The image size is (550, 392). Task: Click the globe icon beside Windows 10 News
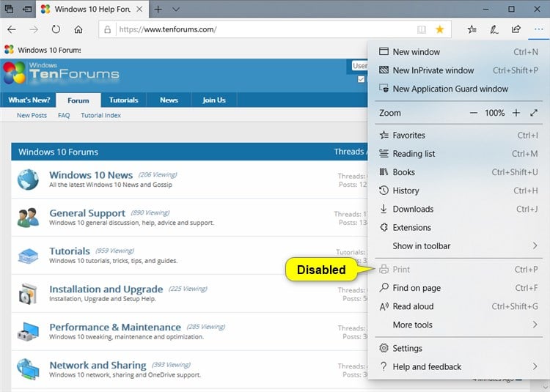coord(28,180)
